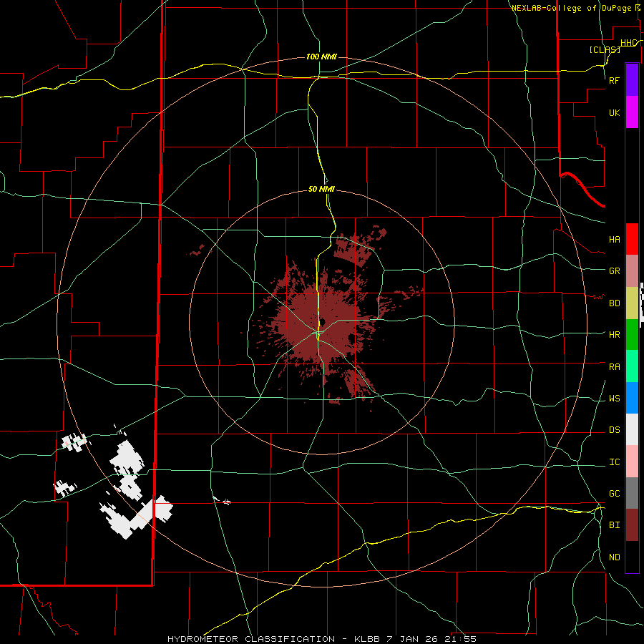This screenshot has width=644, height=644.
Task: Click the "BI" legend label
Action: (614, 525)
